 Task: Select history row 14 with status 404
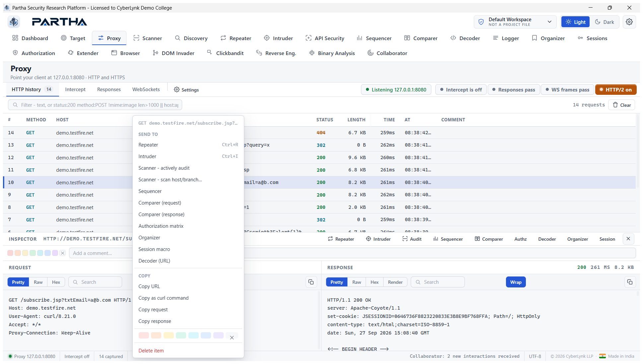(x=319, y=133)
